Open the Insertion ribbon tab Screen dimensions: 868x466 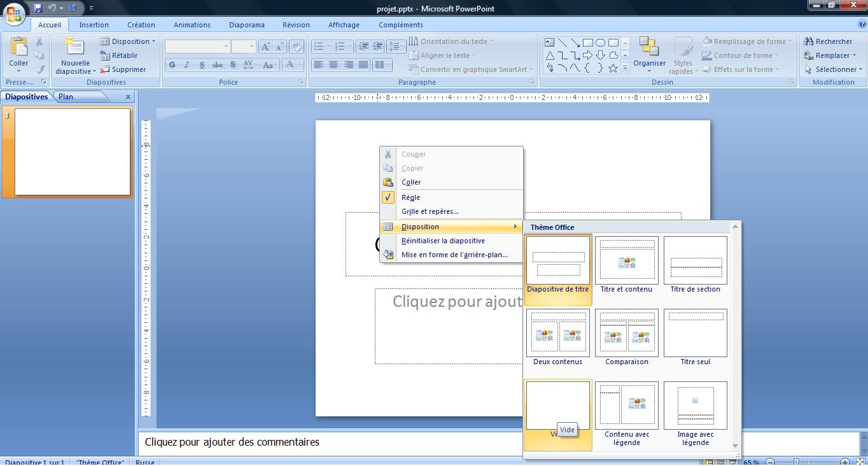(x=94, y=25)
